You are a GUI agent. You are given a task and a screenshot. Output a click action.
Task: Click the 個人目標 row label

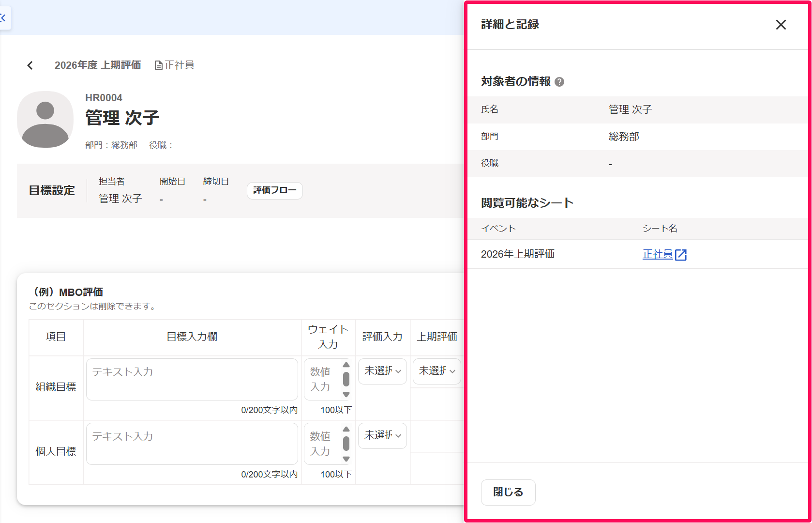pos(56,452)
